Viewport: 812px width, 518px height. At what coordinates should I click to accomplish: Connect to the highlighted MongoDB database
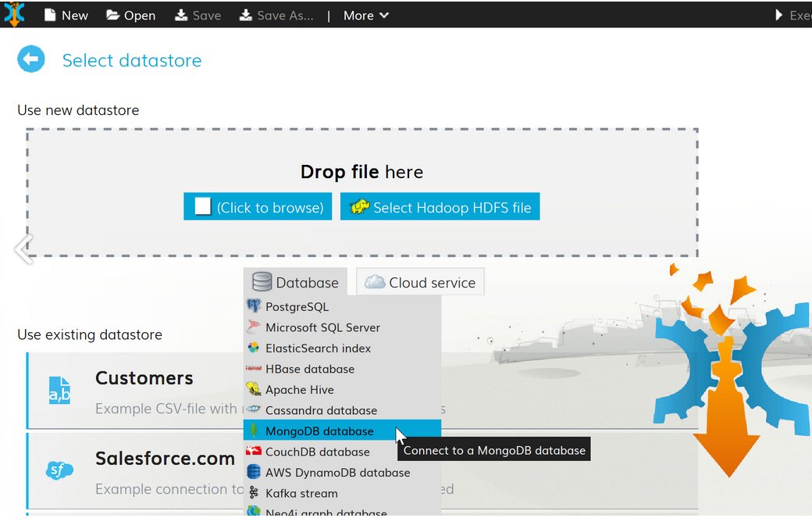319,430
